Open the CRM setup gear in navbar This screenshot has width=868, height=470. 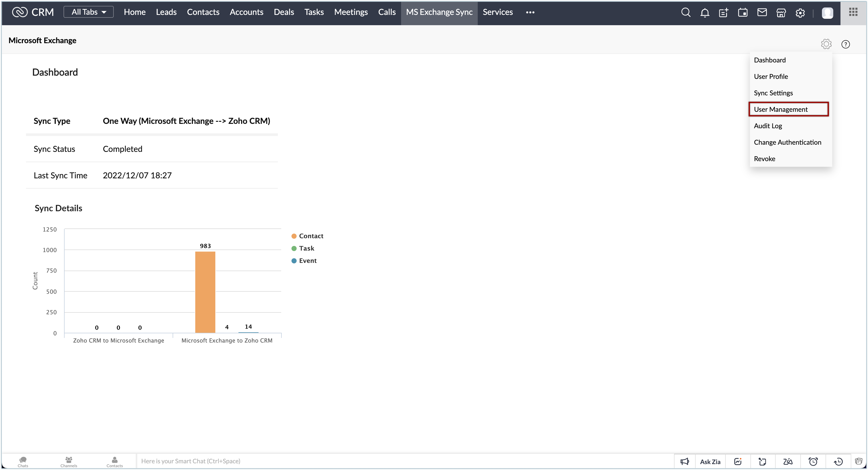coord(800,12)
